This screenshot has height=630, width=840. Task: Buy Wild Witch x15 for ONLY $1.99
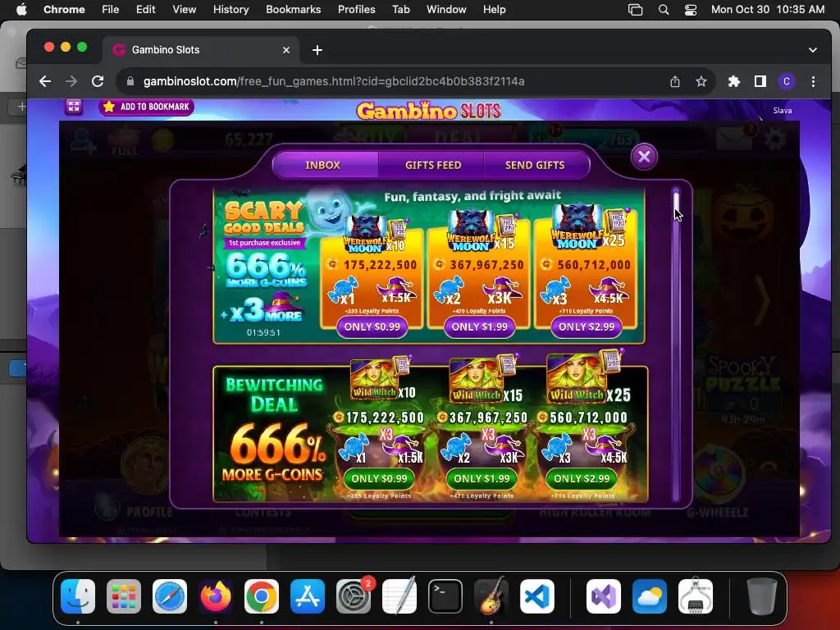pyautogui.click(x=482, y=478)
